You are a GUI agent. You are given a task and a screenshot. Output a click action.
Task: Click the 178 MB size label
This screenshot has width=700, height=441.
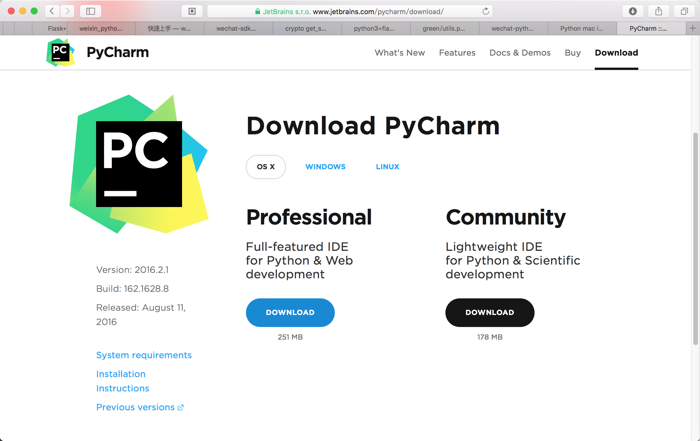(x=490, y=337)
